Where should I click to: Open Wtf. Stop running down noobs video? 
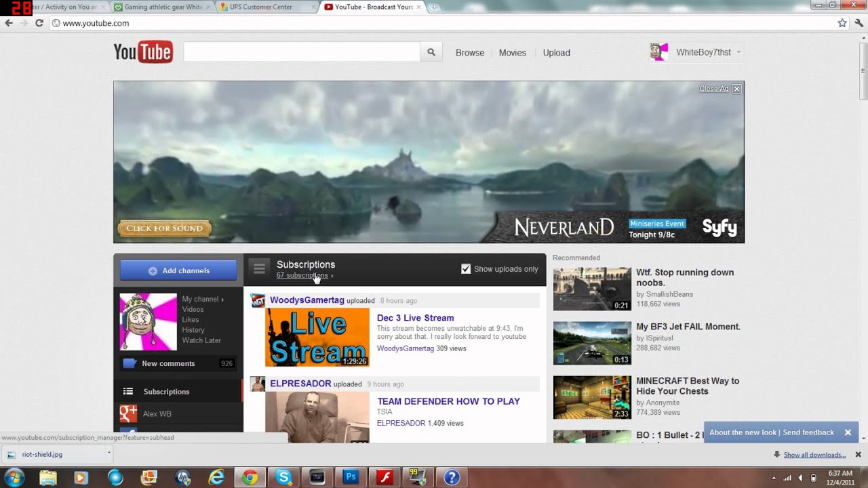(685, 277)
